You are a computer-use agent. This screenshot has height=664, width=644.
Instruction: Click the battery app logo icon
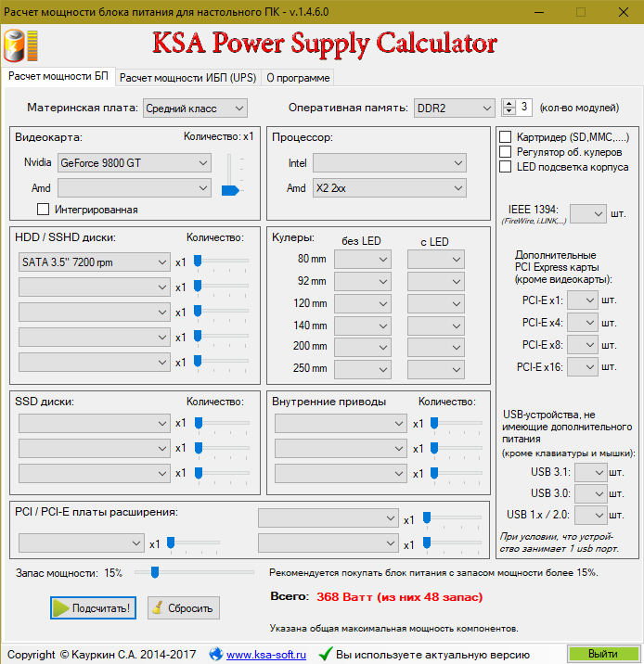(20, 45)
